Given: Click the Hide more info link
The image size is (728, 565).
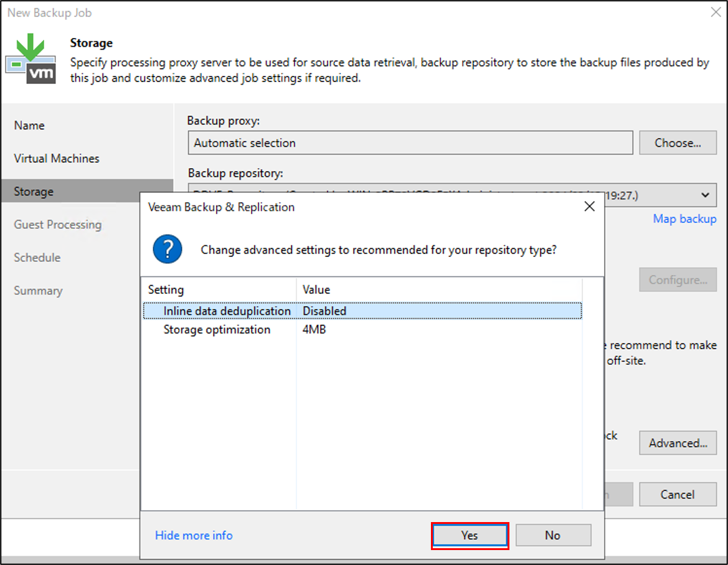Looking at the screenshot, I should tap(194, 535).
